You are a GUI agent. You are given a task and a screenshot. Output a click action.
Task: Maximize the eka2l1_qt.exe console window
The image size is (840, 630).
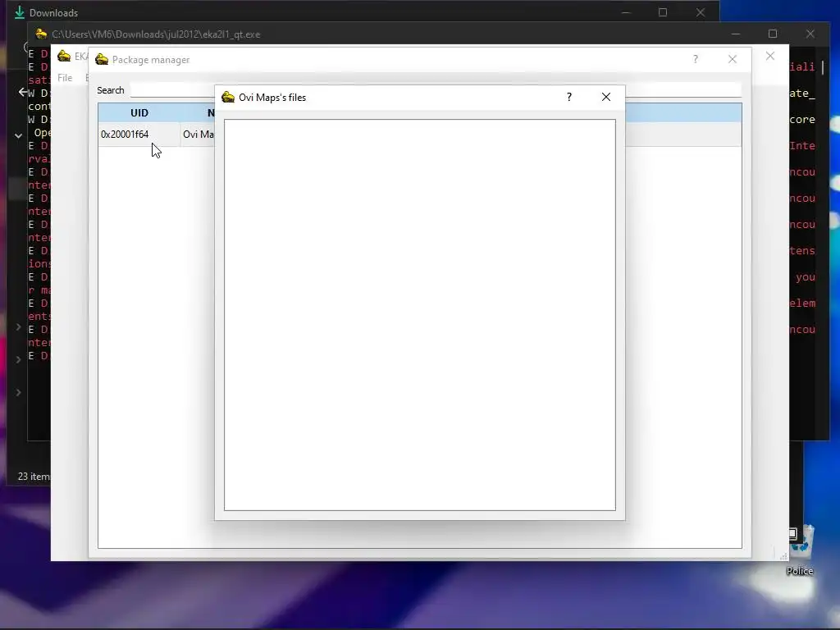click(773, 34)
